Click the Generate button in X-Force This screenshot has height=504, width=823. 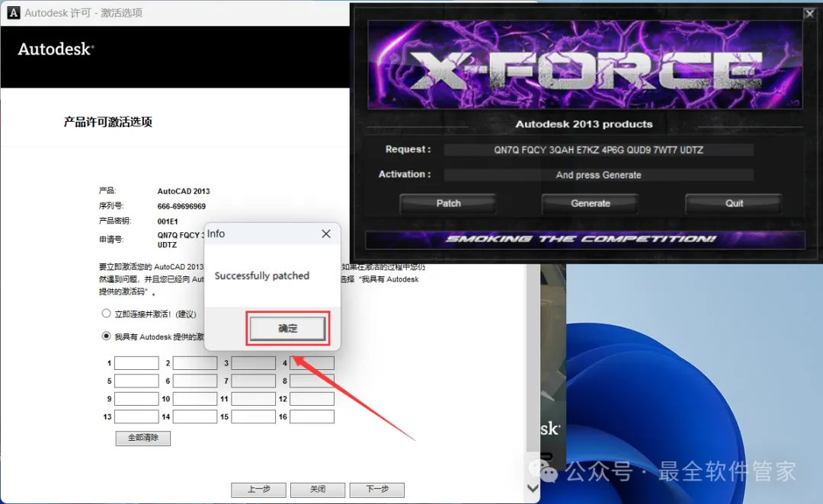pyautogui.click(x=591, y=203)
